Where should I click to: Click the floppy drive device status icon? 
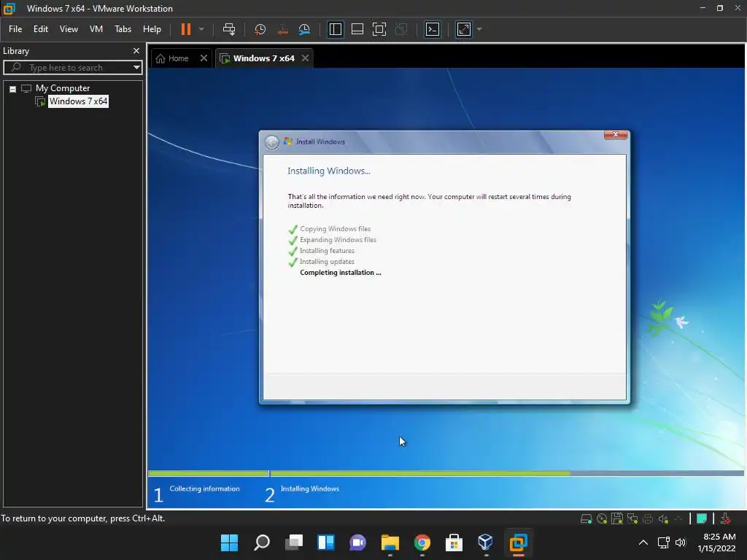[617, 518]
